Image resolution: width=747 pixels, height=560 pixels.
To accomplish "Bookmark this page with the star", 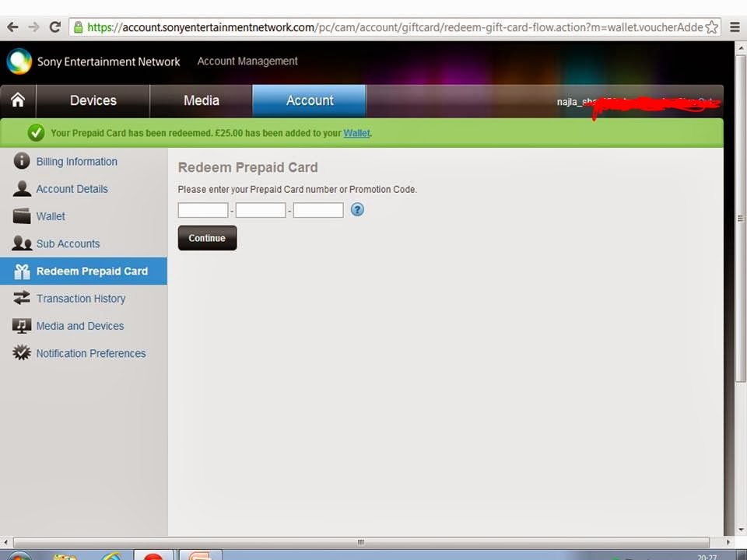I will click(711, 27).
